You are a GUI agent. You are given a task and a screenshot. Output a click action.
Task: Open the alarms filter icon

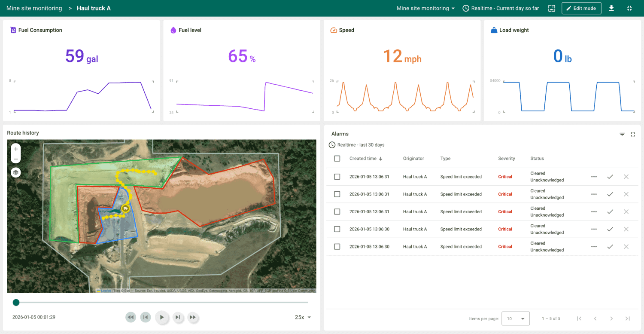tap(622, 135)
